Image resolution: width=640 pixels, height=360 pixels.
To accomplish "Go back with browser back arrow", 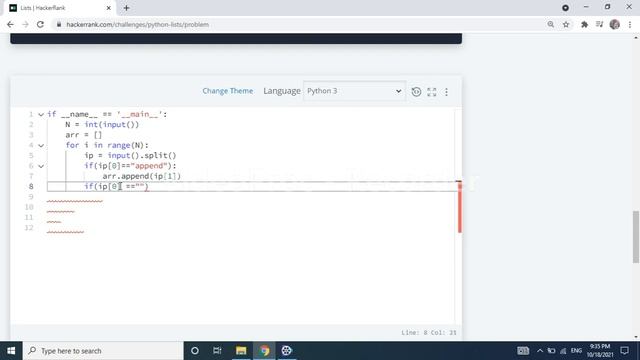I will coord(10,24).
